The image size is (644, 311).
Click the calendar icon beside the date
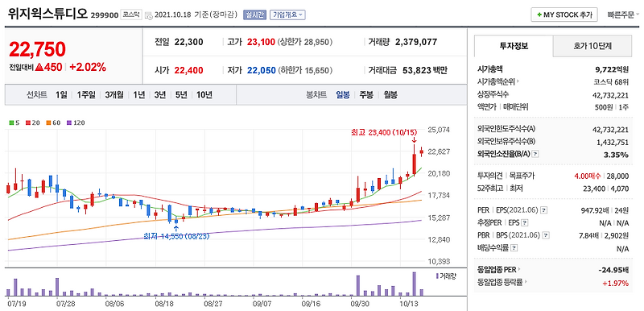click(148, 15)
